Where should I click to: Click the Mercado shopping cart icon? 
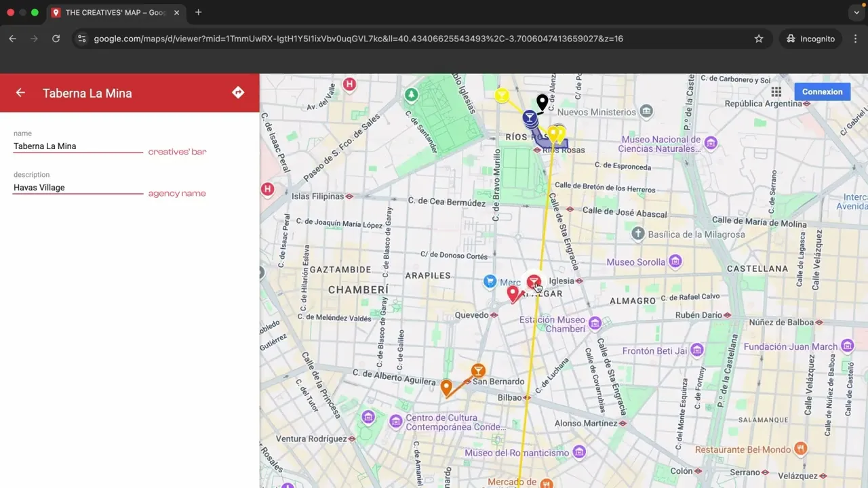pyautogui.click(x=490, y=281)
